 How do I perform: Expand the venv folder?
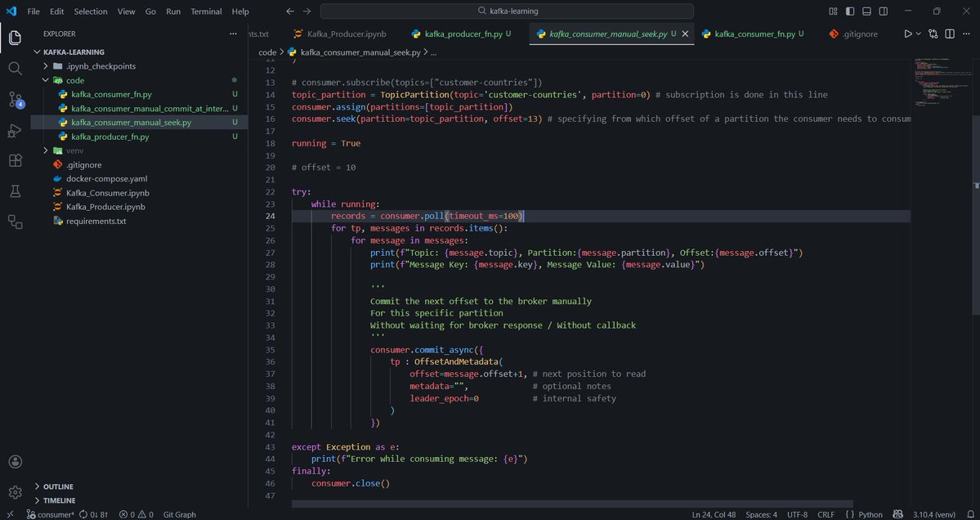coord(47,150)
